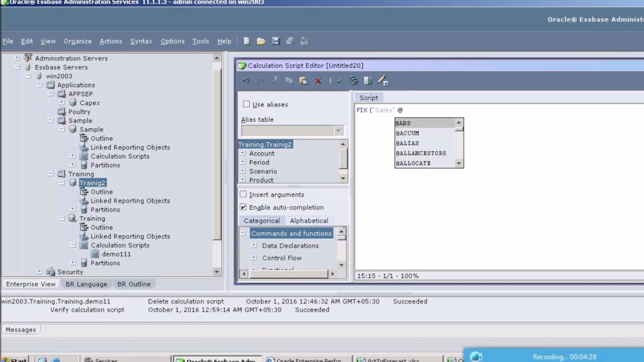Open the Syntax menu
Viewport: 644px width, 362px height.
(x=141, y=41)
